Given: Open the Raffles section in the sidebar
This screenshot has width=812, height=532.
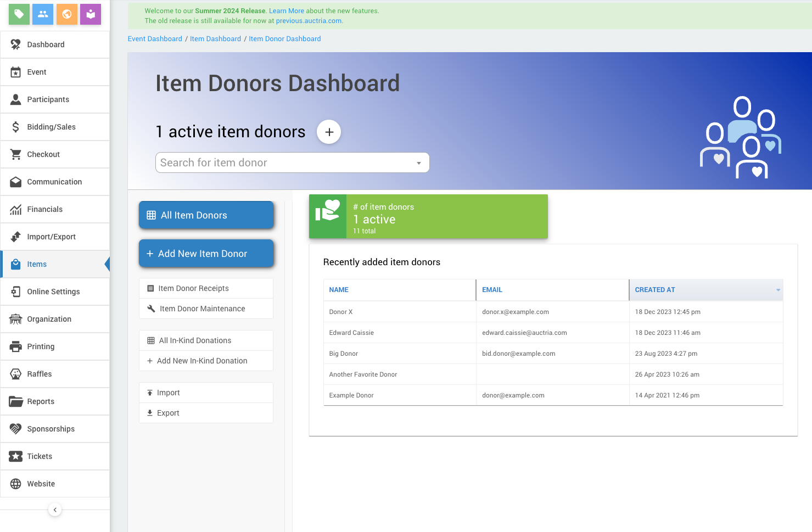Looking at the screenshot, I should 40,374.
